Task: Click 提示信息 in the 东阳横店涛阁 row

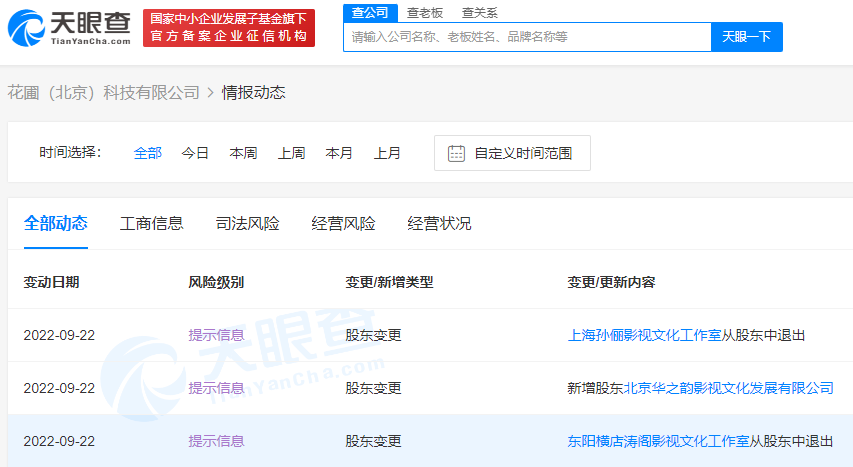Action: coord(216,441)
